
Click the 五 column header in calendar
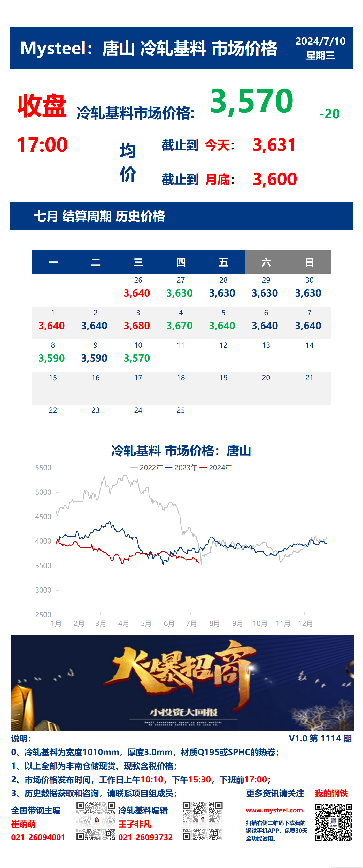tap(223, 262)
